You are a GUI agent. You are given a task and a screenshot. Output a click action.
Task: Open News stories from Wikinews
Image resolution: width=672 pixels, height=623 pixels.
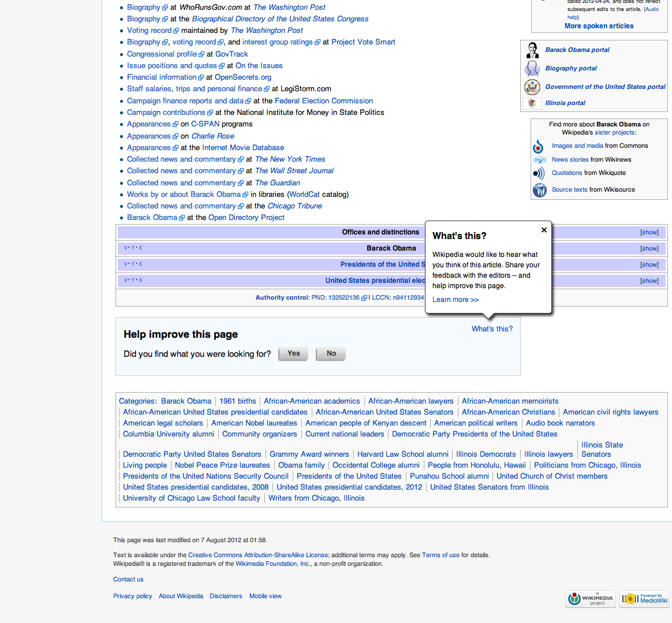(x=570, y=159)
